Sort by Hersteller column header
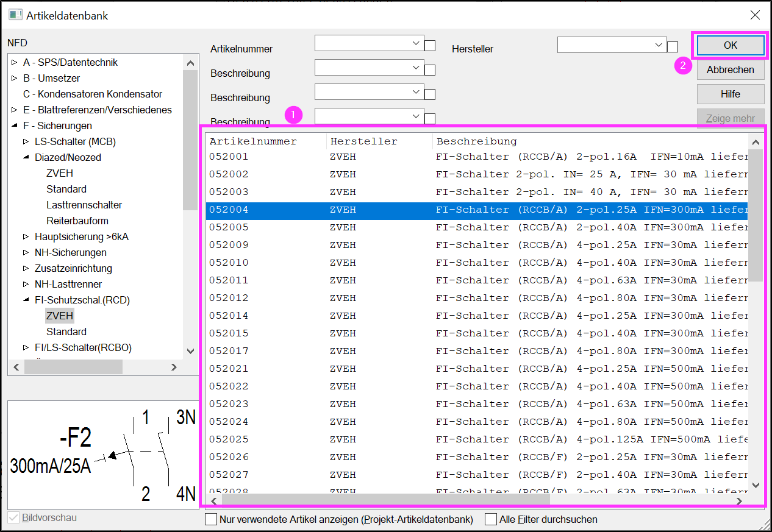 tap(379, 141)
